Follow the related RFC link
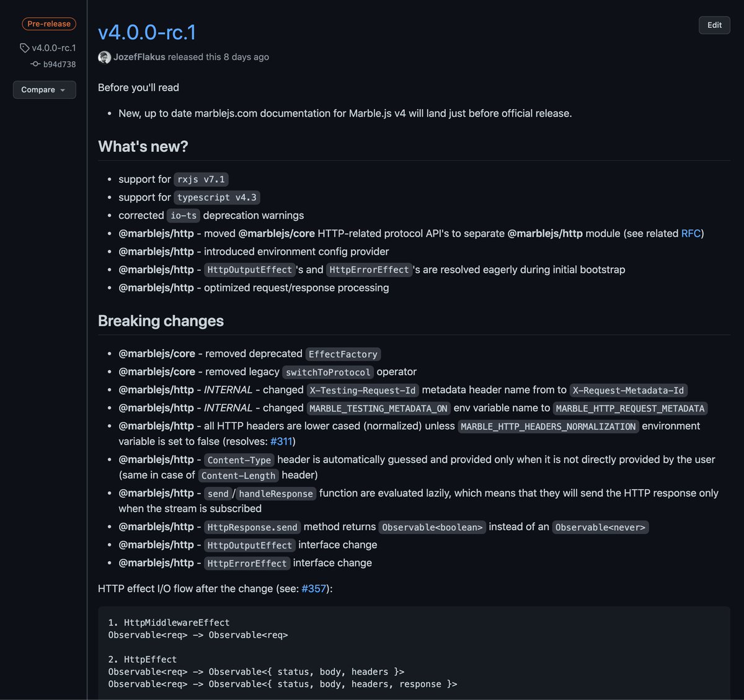The image size is (744, 700). (x=691, y=234)
